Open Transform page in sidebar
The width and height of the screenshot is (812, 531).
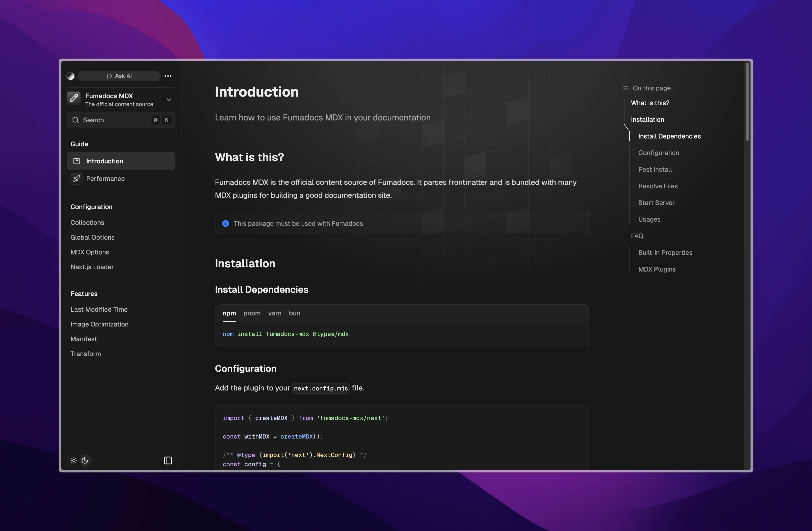[x=86, y=354]
